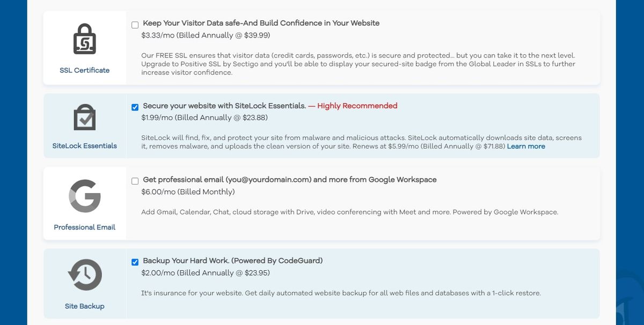Click the $6.00/mo Billed Monthly price
Screen dimensions: 644x325
point(188,191)
